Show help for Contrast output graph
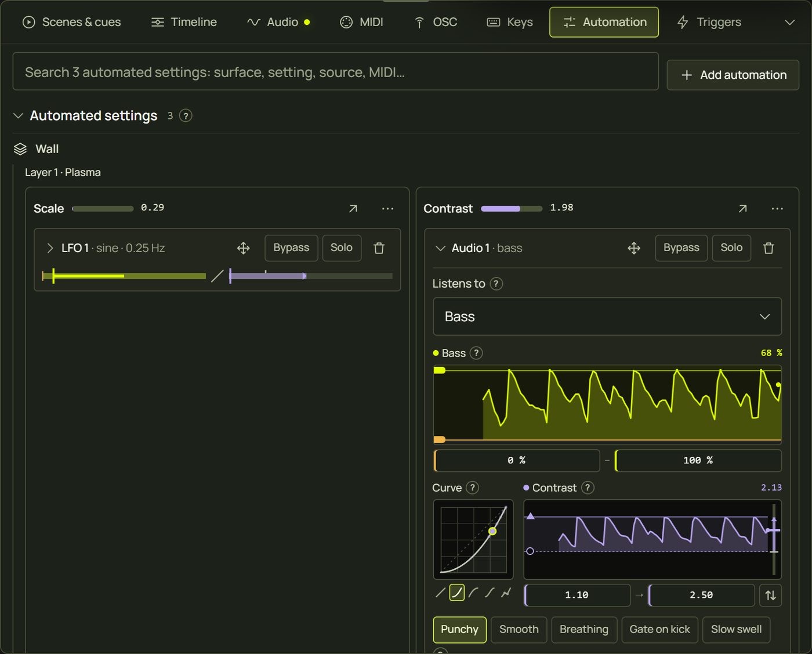 (x=588, y=488)
